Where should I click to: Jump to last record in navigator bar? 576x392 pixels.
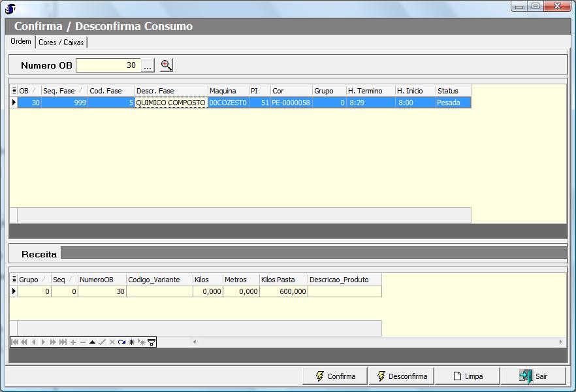pyautogui.click(x=63, y=342)
